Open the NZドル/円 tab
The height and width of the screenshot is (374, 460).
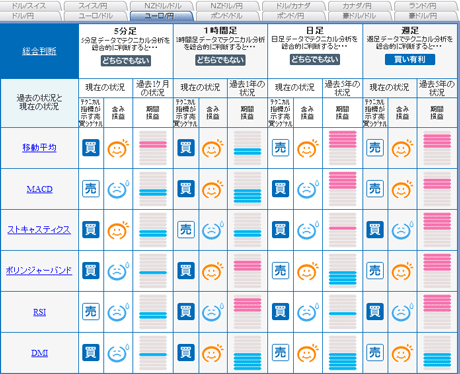click(x=228, y=6)
